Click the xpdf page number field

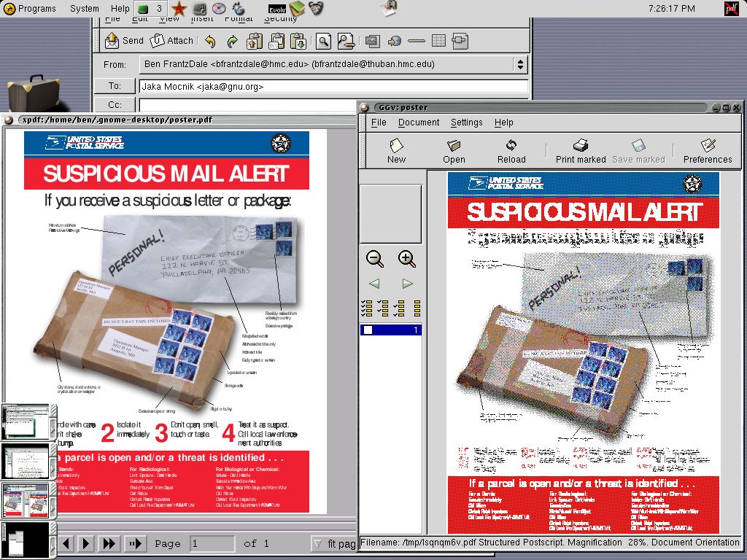coord(212,543)
